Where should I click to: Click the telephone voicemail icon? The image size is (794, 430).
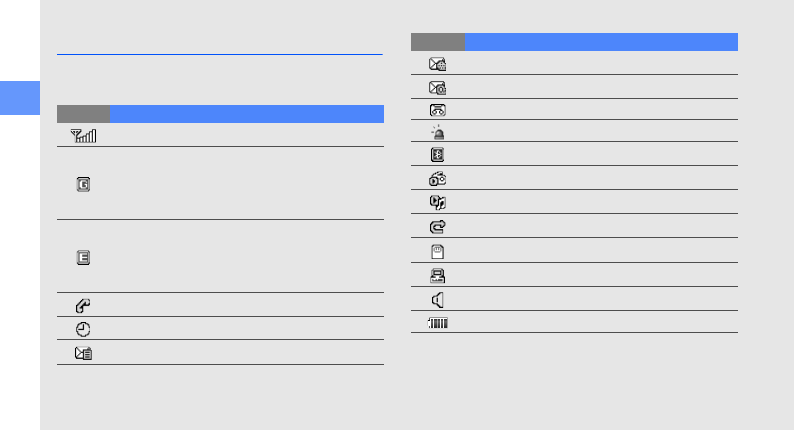point(437,110)
